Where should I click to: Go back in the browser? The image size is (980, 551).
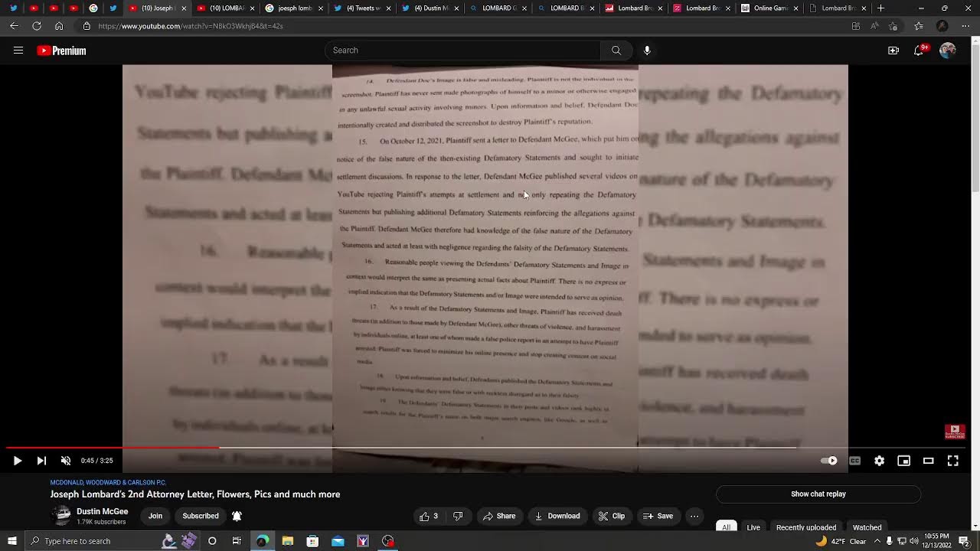tap(14, 26)
